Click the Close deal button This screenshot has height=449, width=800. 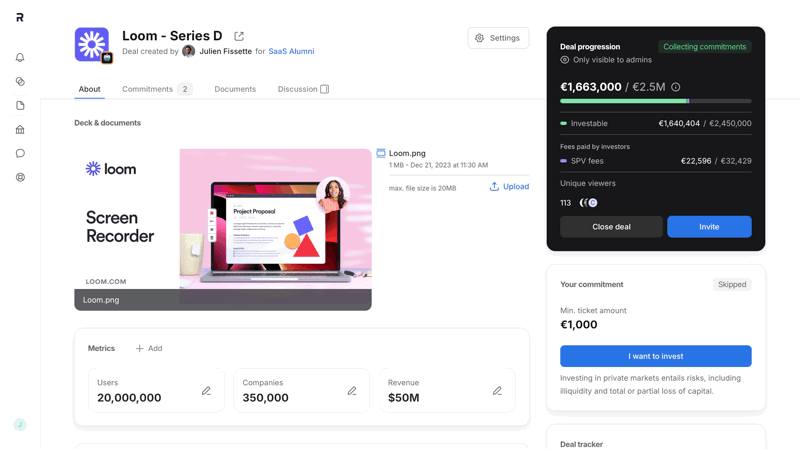(611, 227)
